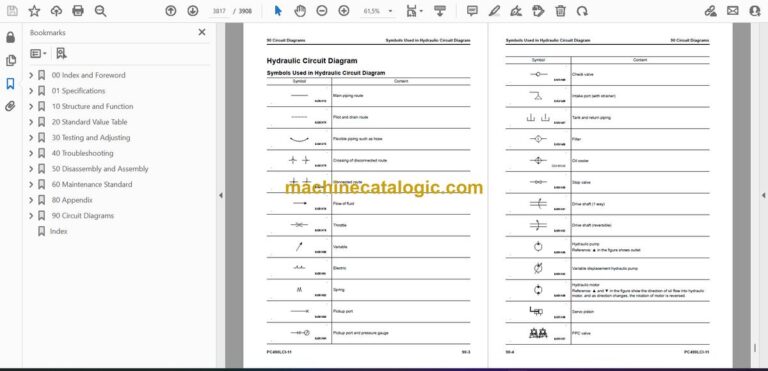Open the 60 Maintenance Standard bookmark
Screen dimensions: 768x371
pyautogui.click(x=92, y=184)
